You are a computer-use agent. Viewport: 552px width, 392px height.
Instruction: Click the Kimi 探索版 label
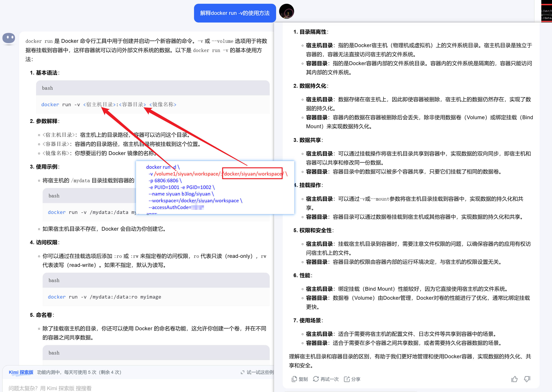point(21,372)
